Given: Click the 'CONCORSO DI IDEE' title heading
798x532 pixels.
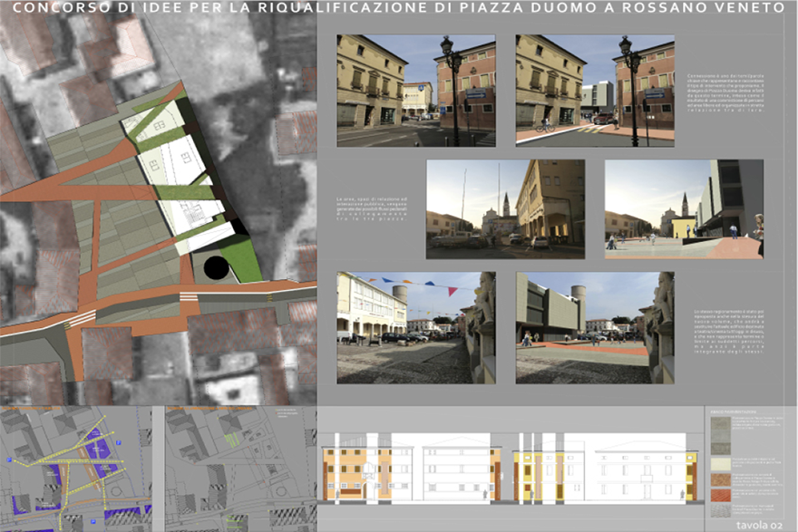Looking at the screenshot, I should pos(399,8).
